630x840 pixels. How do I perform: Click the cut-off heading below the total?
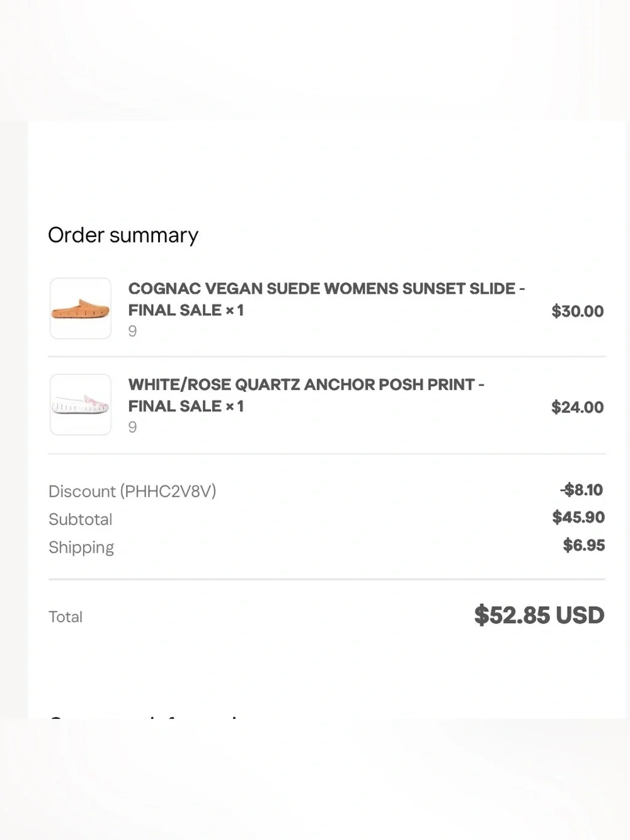[145, 716]
